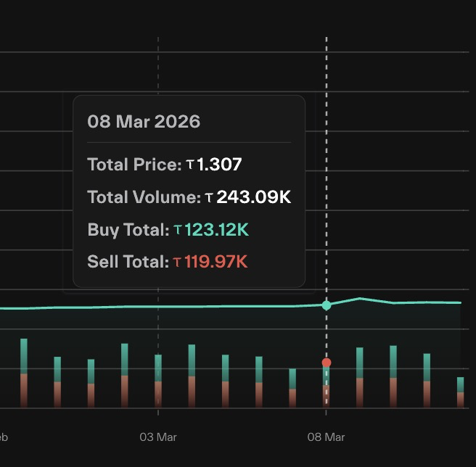The width and height of the screenshot is (476, 467).
Task: Select the Sell Total value 119.97K
Action: 216,262
